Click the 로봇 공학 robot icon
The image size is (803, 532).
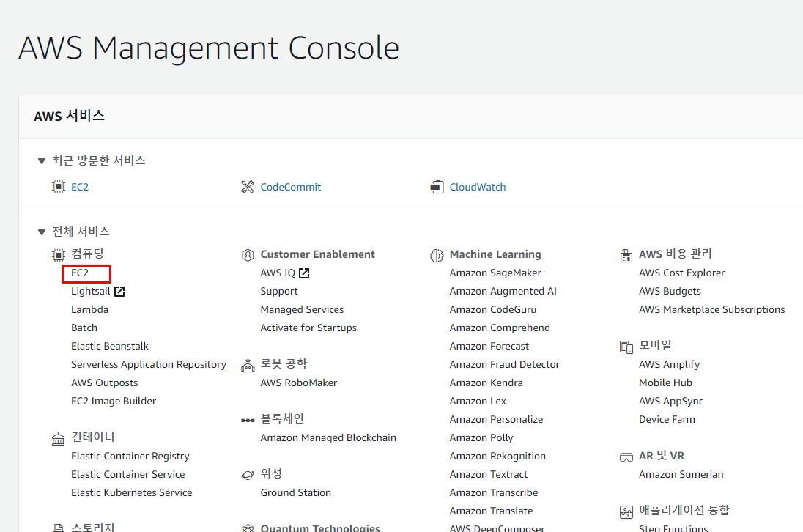[248, 365]
